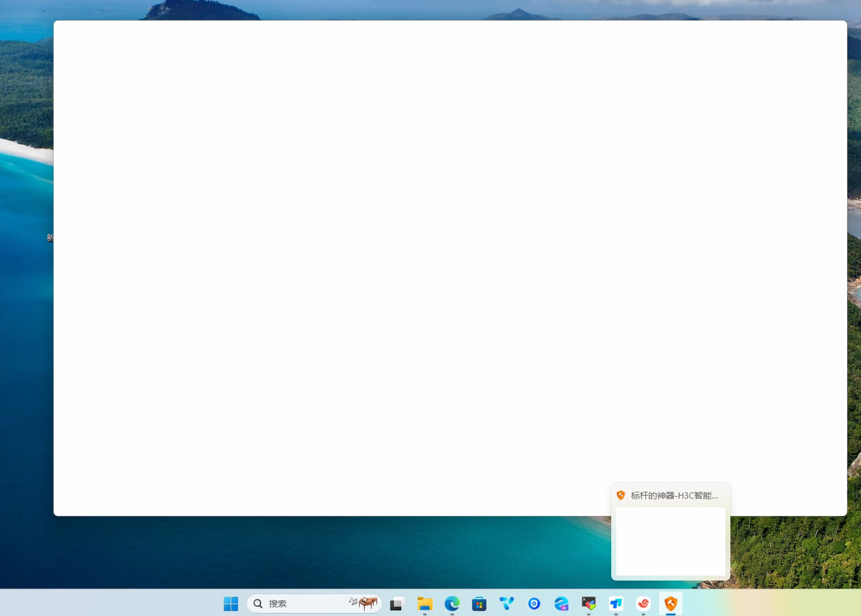
Task: Click the magnifier icon in the search box
Action: 258,604
